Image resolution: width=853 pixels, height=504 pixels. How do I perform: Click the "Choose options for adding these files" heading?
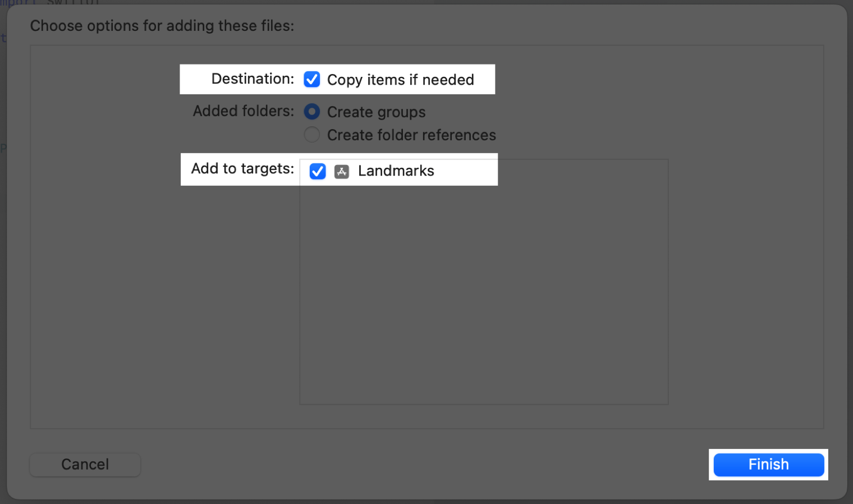pos(162,26)
